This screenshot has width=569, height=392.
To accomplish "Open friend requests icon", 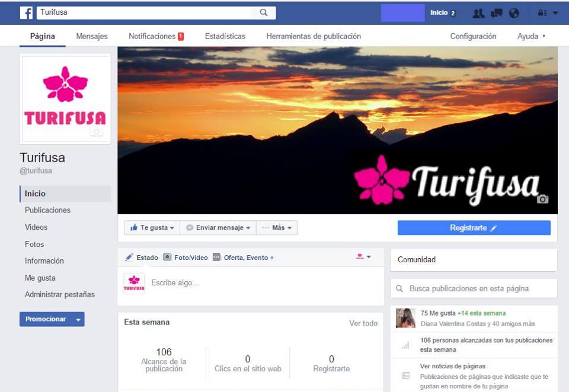I will pyautogui.click(x=478, y=13).
